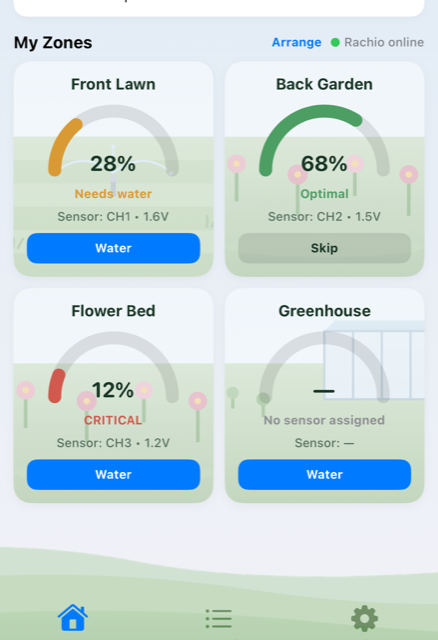Open the list view tab icon
This screenshot has height=640, width=438.
click(219, 618)
